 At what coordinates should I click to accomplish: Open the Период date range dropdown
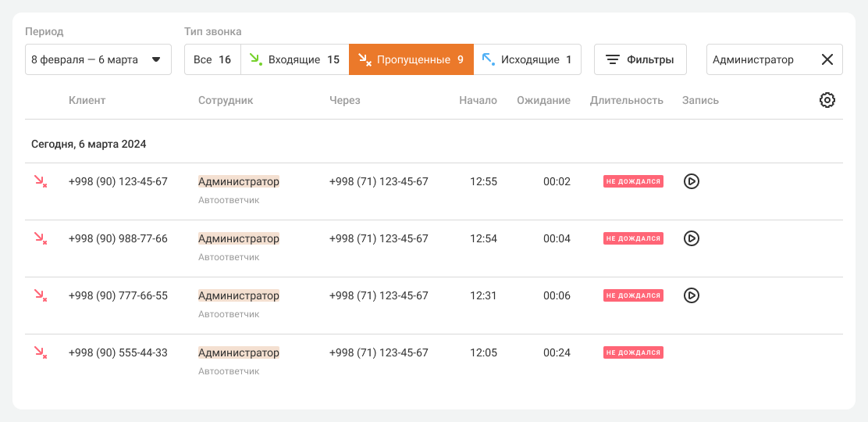pos(98,59)
